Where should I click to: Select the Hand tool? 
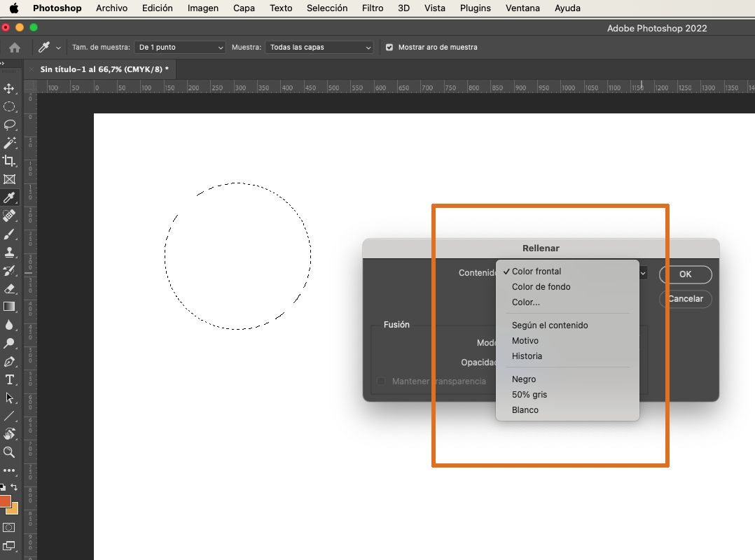(9, 435)
